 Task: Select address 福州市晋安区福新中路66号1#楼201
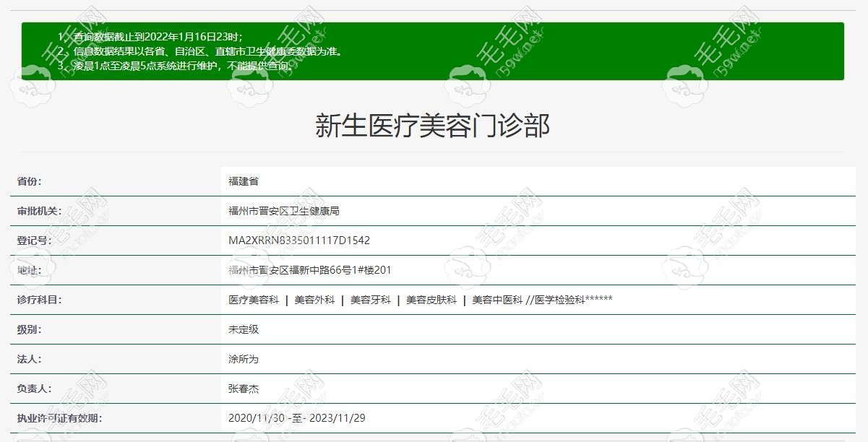[x=309, y=270]
